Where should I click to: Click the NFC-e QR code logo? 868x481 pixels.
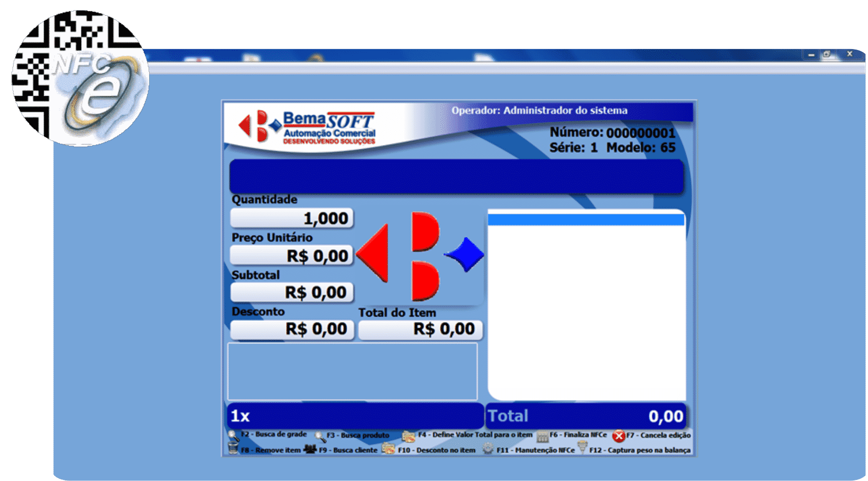point(80,78)
